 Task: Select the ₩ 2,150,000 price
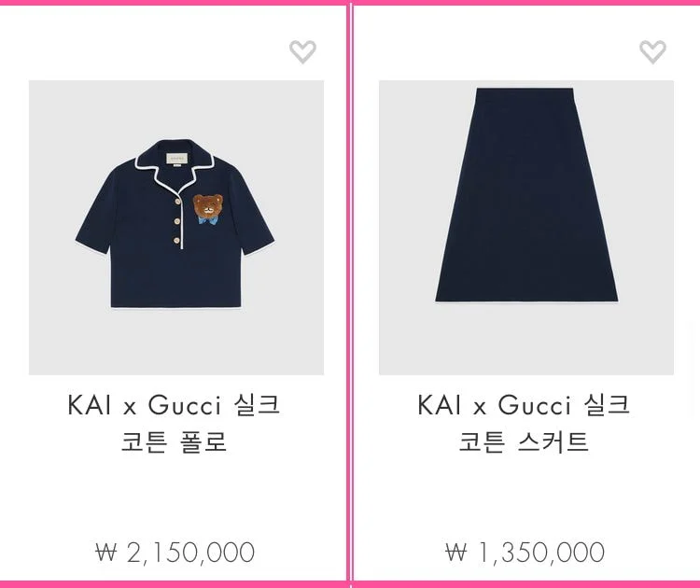(x=175, y=553)
